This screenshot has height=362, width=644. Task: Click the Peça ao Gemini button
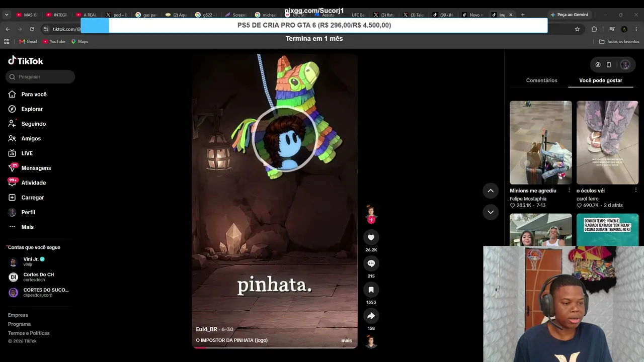(569, 15)
